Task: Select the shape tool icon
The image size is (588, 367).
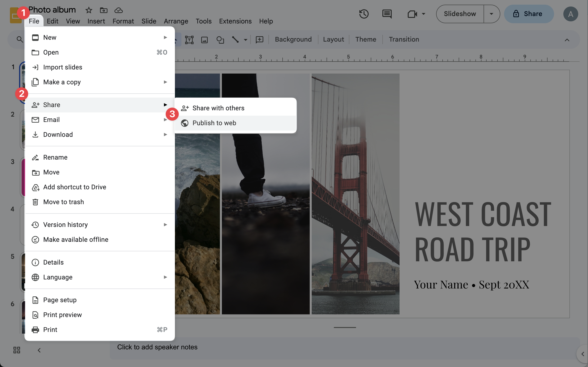Action: pos(220,39)
